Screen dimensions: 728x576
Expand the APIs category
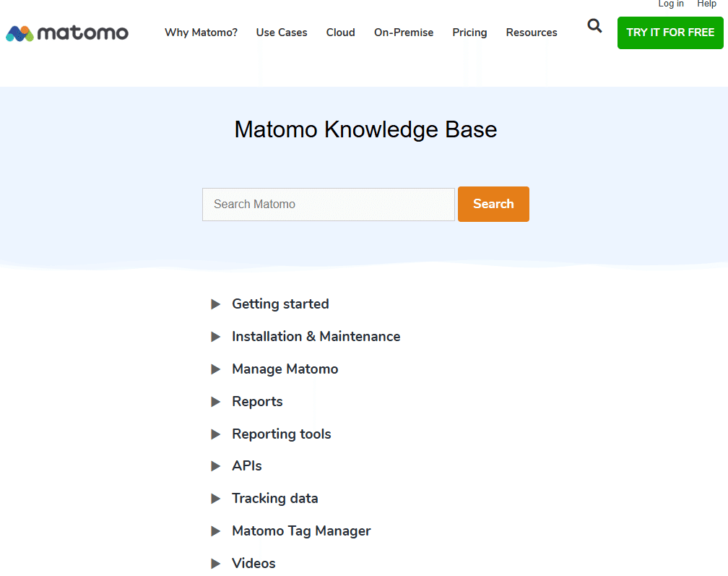247,465
